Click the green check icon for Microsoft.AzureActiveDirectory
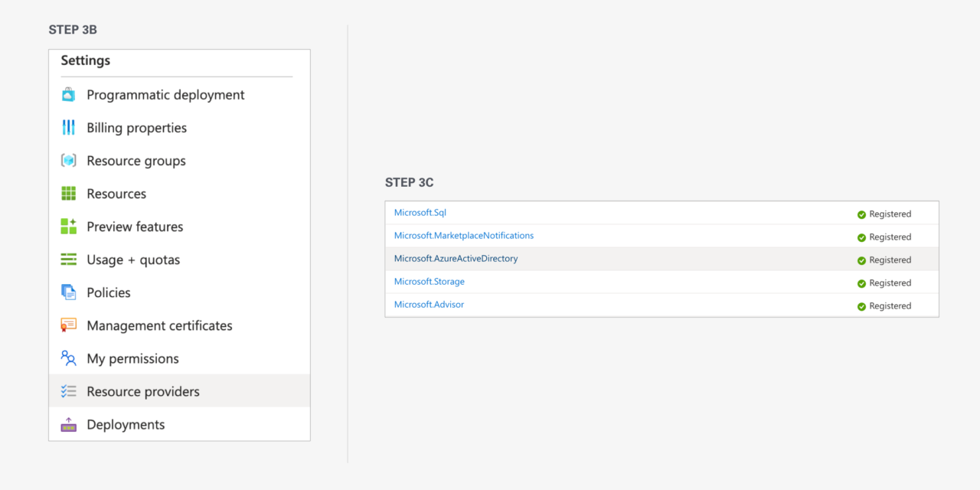The height and width of the screenshot is (490, 980). [861, 260]
